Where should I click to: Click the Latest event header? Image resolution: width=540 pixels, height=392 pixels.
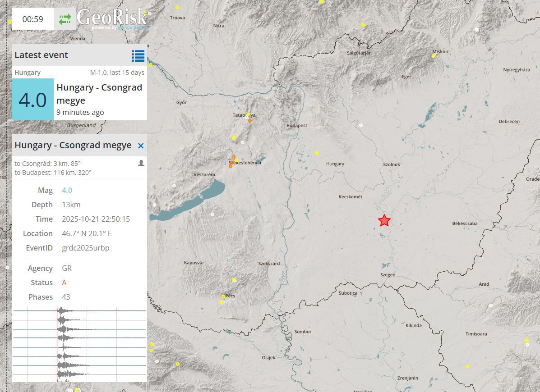pyautogui.click(x=41, y=55)
